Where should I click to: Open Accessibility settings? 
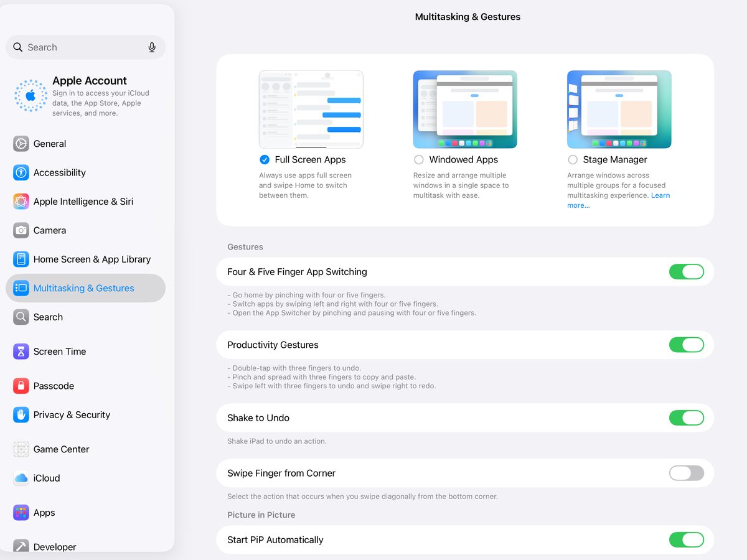pyautogui.click(x=86, y=172)
